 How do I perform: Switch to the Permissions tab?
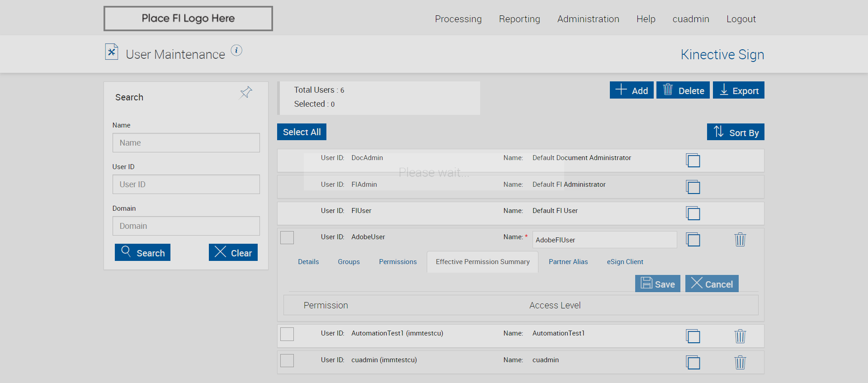click(x=398, y=262)
